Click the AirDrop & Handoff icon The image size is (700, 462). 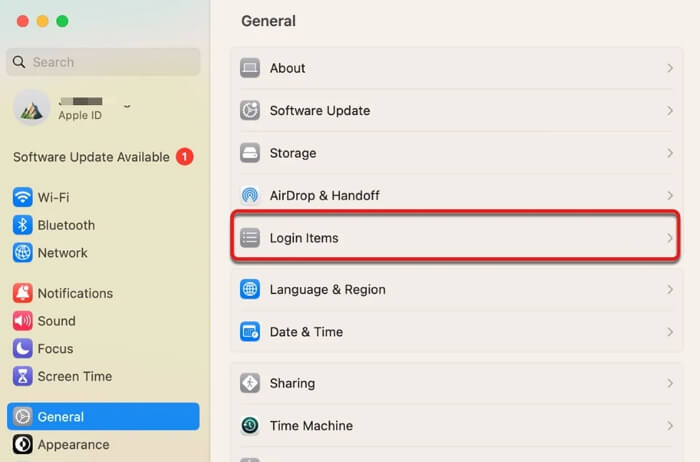(250, 195)
